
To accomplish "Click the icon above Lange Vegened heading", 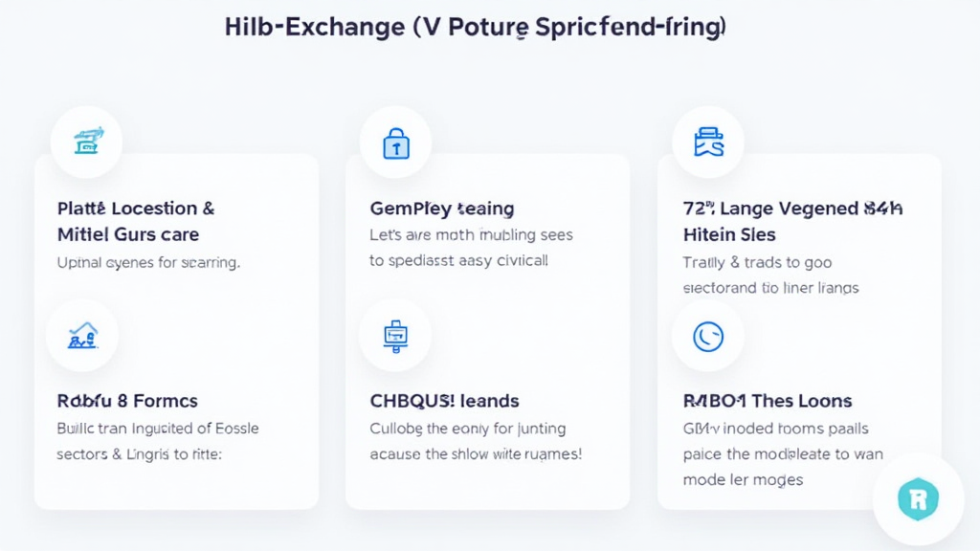I will (x=708, y=143).
